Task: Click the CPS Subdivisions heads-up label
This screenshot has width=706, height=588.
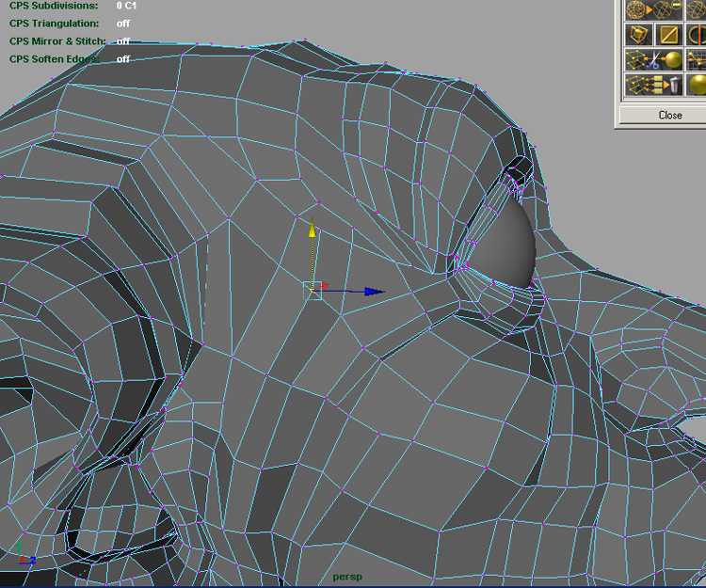Action: tap(53, 6)
